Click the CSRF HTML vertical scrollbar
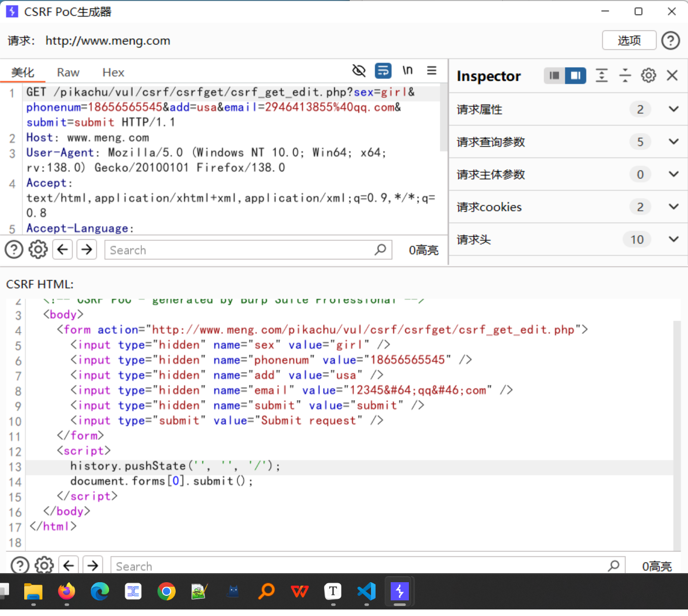The height and width of the screenshot is (616, 688). [677, 436]
